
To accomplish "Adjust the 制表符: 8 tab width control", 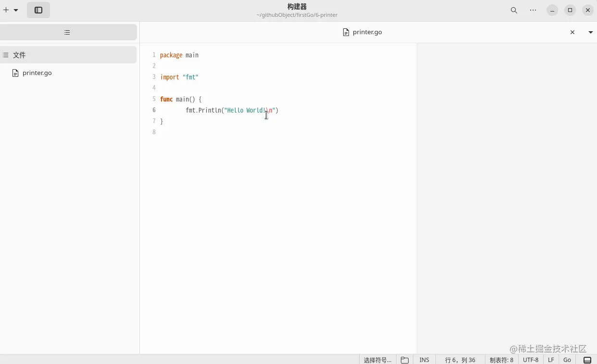I will click(x=501, y=360).
